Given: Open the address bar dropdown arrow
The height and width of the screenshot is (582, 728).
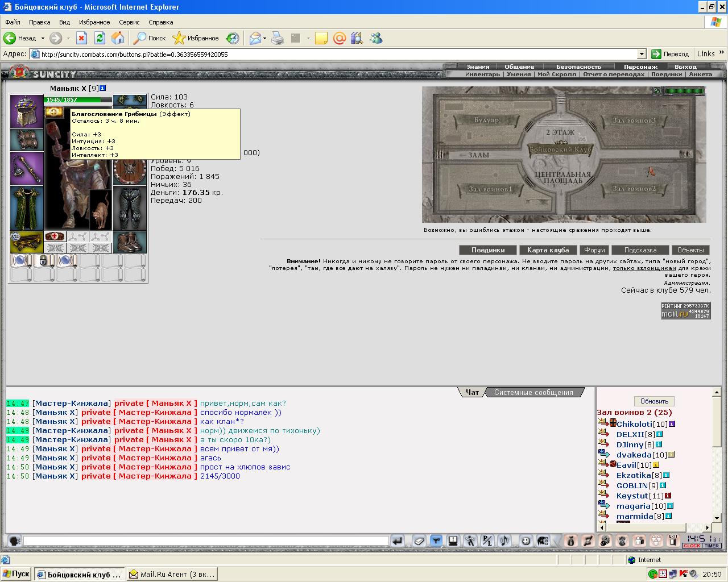Looking at the screenshot, I should [642, 54].
